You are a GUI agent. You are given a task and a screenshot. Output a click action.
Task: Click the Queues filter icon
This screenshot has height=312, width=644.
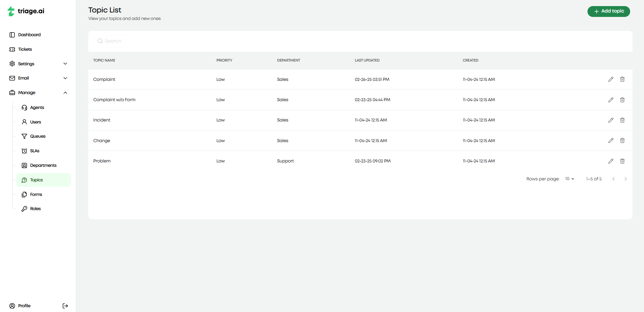pos(24,136)
